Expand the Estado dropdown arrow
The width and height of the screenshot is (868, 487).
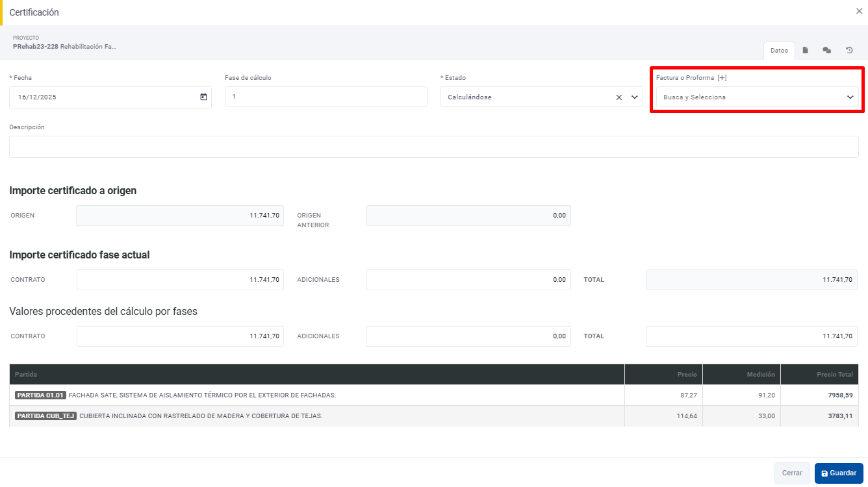point(635,97)
